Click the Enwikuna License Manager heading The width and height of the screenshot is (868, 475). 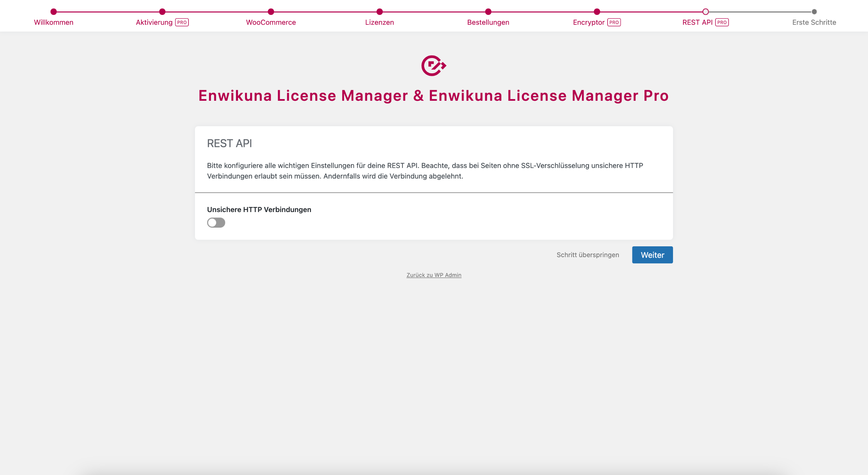click(434, 96)
